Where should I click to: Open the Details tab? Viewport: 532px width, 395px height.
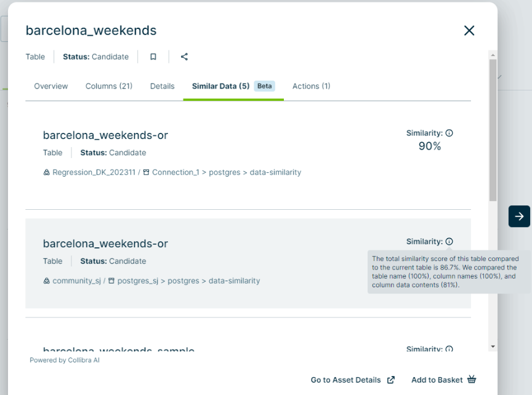click(x=162, y=86)
